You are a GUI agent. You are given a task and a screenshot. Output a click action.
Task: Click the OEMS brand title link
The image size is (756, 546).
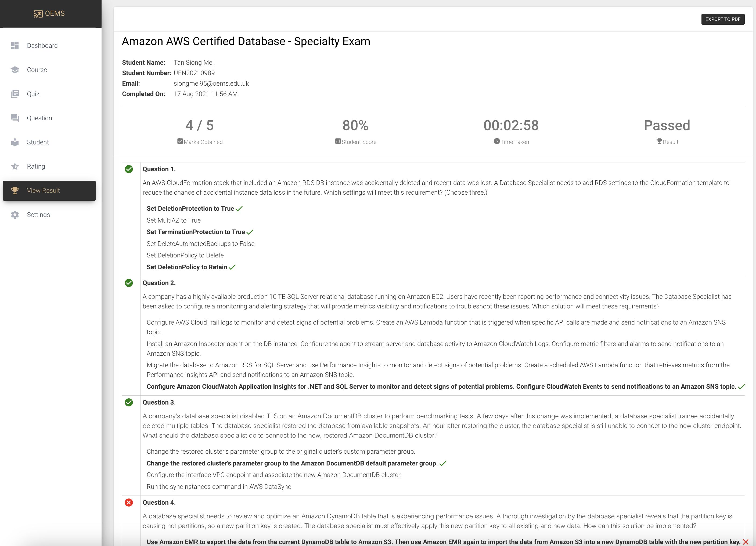tap(55, 14)
